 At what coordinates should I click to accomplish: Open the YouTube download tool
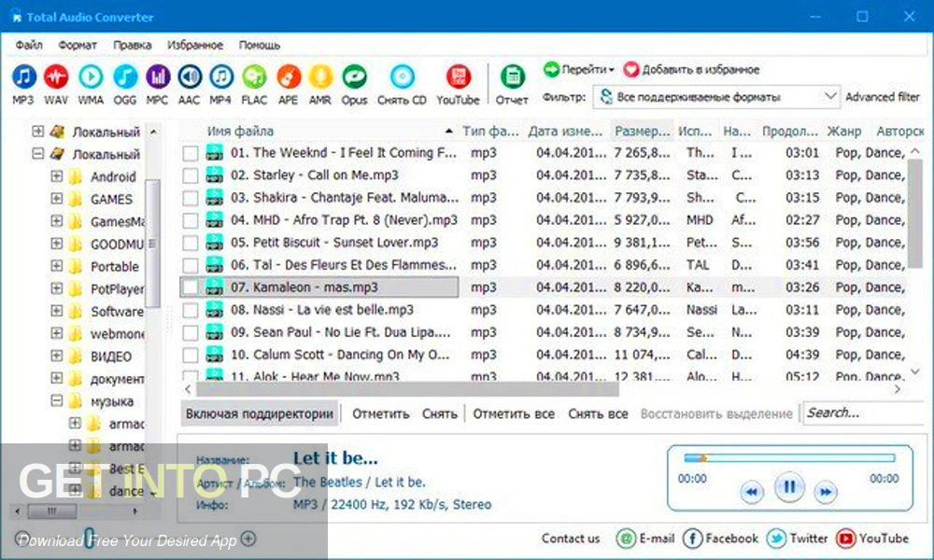click(x=458, y=77)
